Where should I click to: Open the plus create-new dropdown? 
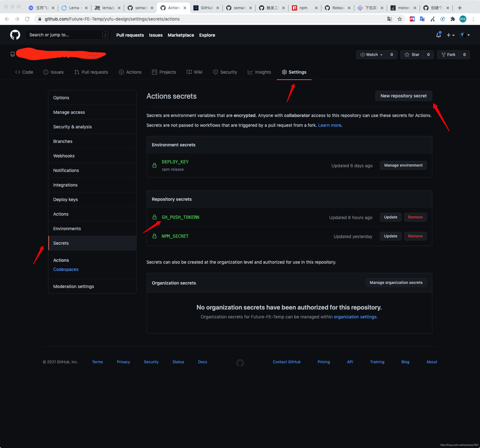[450, 35]
